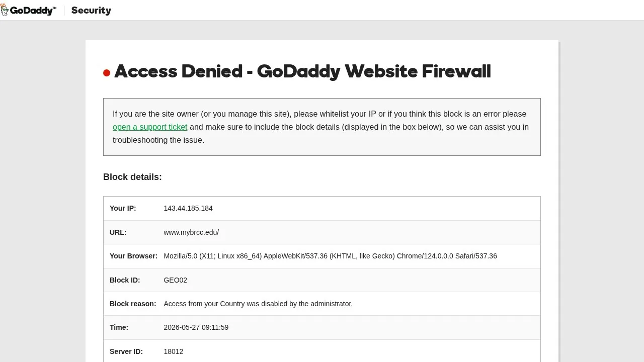This screenshot has width=644, height=362.
Task: Click the red status dot beside Access Denied
Action: (107, 73)
